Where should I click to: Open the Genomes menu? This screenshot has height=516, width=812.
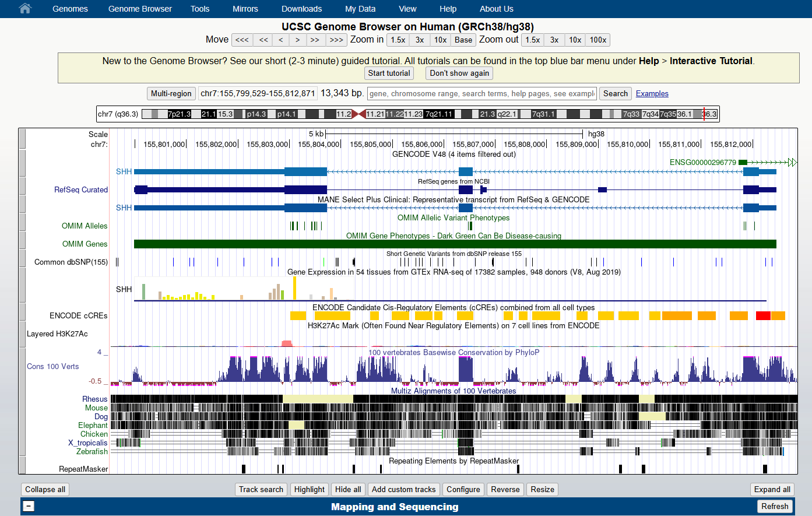70,9
